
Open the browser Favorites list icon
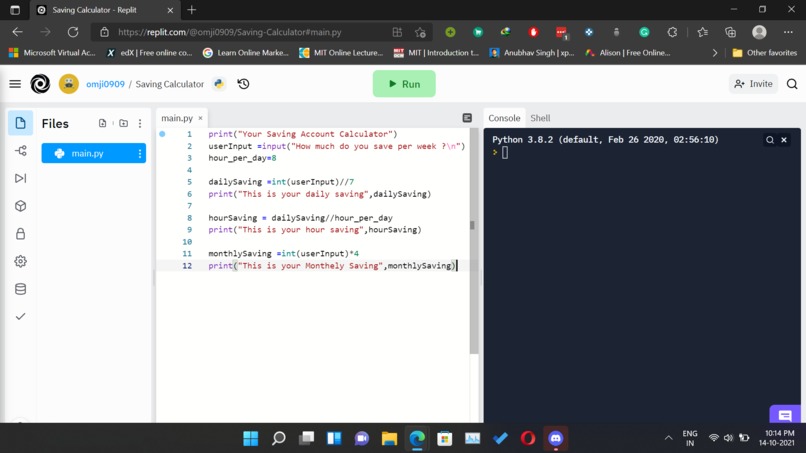[703, 32]
